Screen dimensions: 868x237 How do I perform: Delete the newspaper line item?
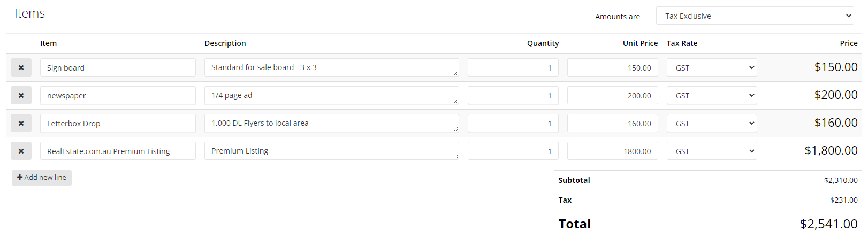point(21,96)
